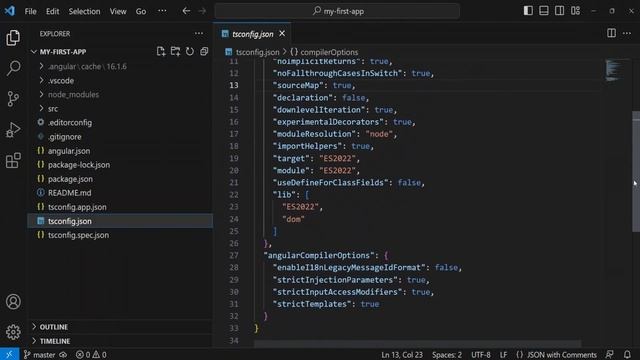This screenshot has width=640, height=360.
Task: Open the Selection menu
Action: [x=84, y=11]
